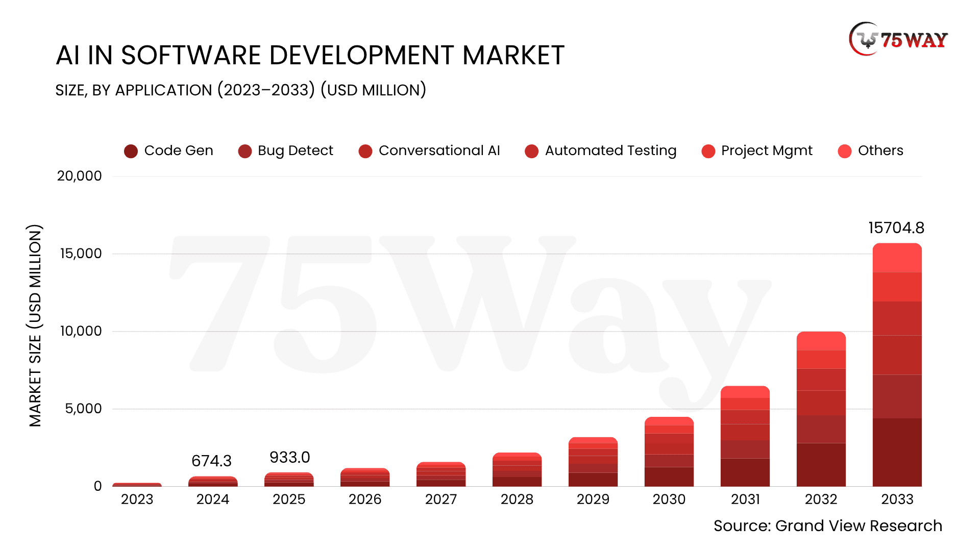Click Source: Grand View Research text
This screenshot has height=551, width=980.
point(827,525)
